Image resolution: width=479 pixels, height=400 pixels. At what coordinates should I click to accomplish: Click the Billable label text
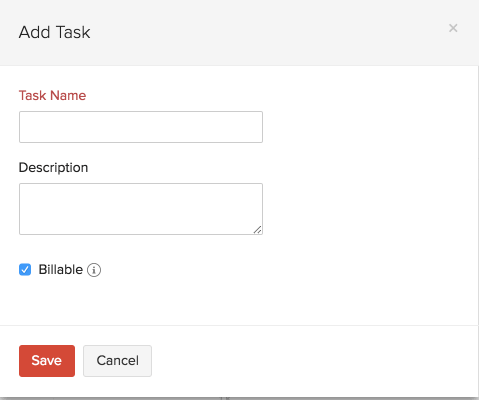coord(61,269)
